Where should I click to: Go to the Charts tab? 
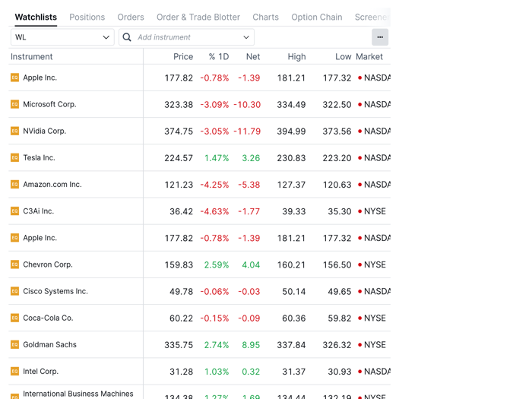[265, 17]
